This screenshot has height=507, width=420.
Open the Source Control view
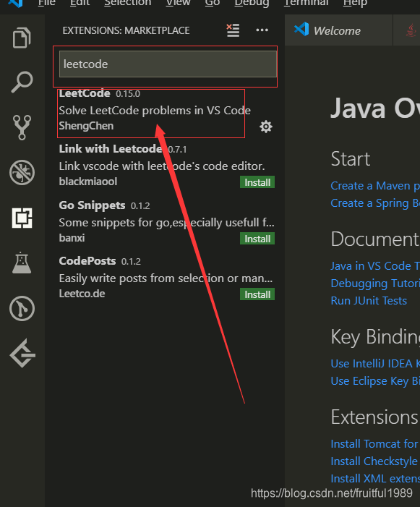click(22, 127)
